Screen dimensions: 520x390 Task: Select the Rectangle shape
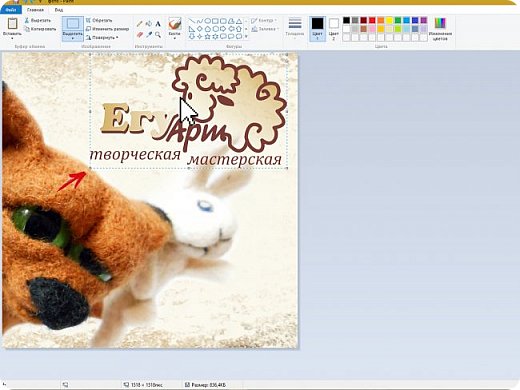click(215, 21)
